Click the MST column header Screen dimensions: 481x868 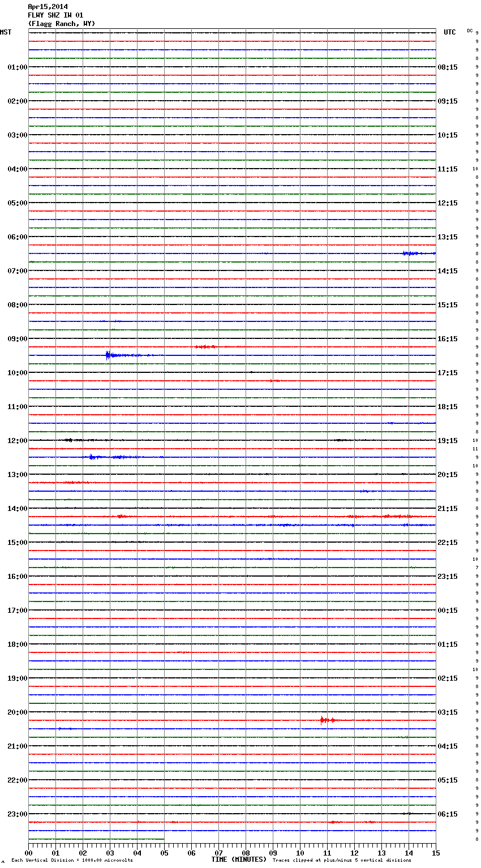tap(6, 32)
